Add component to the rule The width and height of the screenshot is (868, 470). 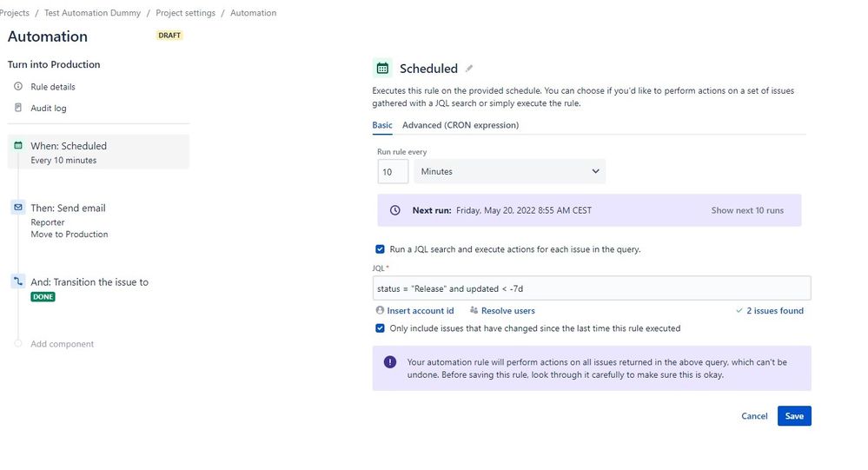coord(62,344)
